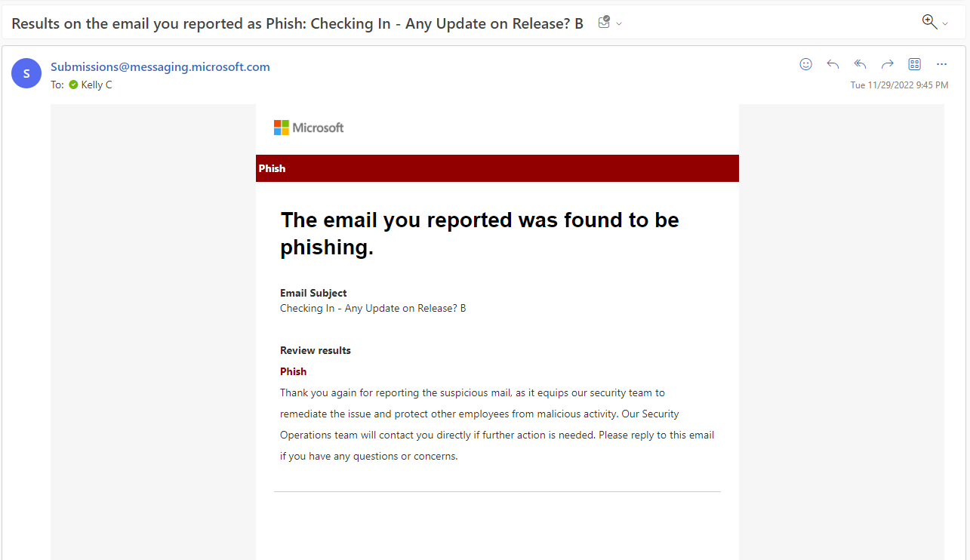Click the dark red Phish banner
Image resolution: width=970 pixels, height=560 pixels.
tap(497, 168)
